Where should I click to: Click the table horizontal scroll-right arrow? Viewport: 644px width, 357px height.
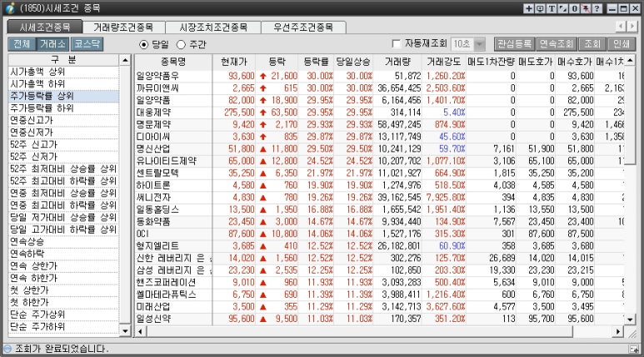click(x=618, y=331)
